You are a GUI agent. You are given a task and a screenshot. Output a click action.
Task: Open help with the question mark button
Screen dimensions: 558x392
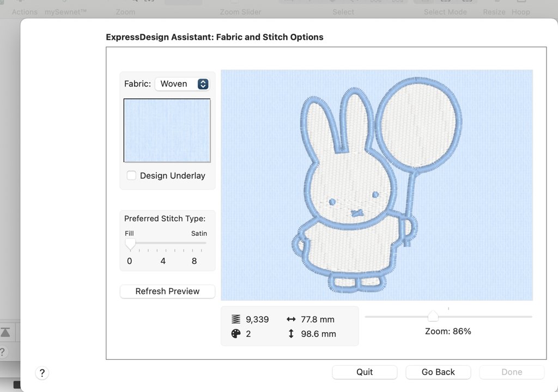(x=42, y=373)
